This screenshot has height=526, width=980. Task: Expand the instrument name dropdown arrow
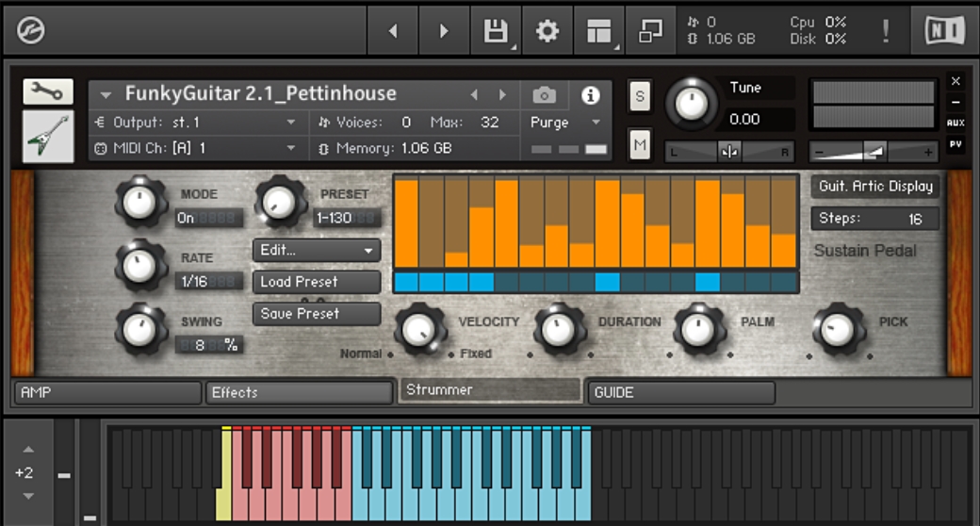[x=106, y=95]
